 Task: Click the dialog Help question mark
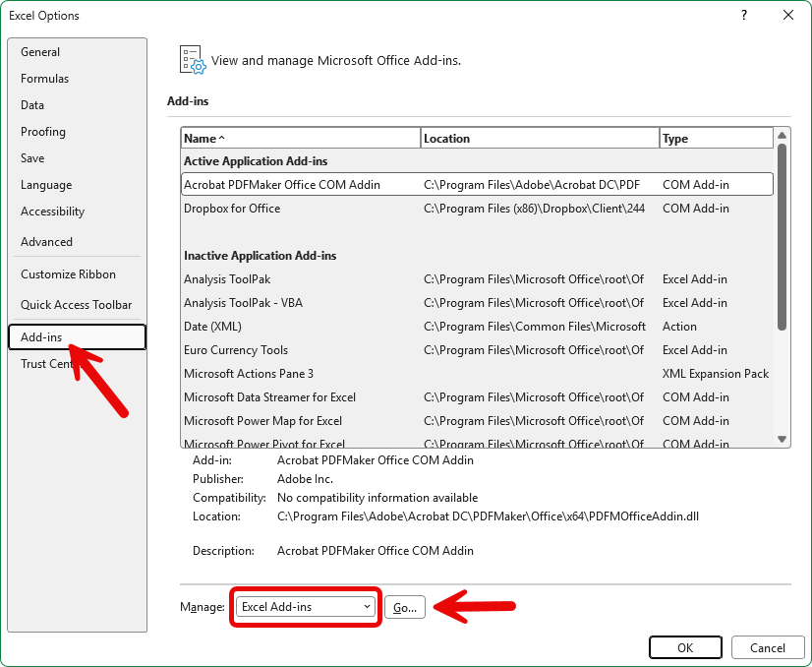tap(744, 15)
